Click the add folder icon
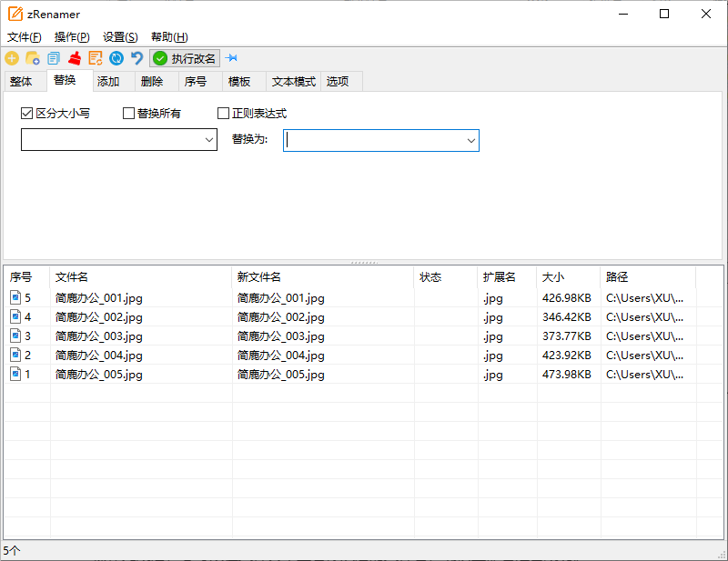Image resolution: width=728 pixels, height=561 pixels. (33, 58)
